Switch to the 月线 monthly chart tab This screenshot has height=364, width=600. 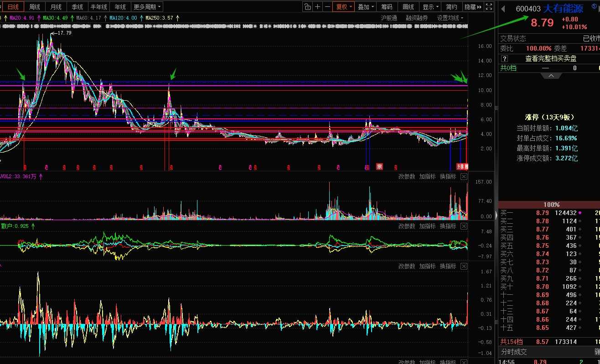pos(56,7)
